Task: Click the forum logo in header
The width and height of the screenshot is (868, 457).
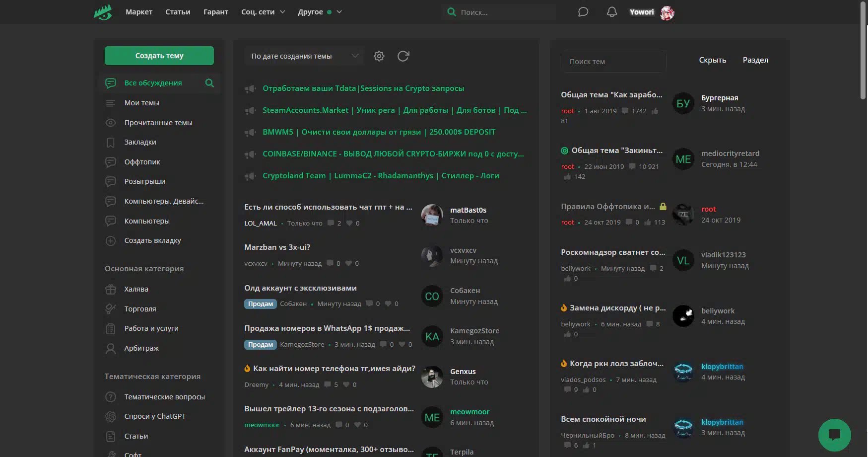Action: tap(103, 12)
